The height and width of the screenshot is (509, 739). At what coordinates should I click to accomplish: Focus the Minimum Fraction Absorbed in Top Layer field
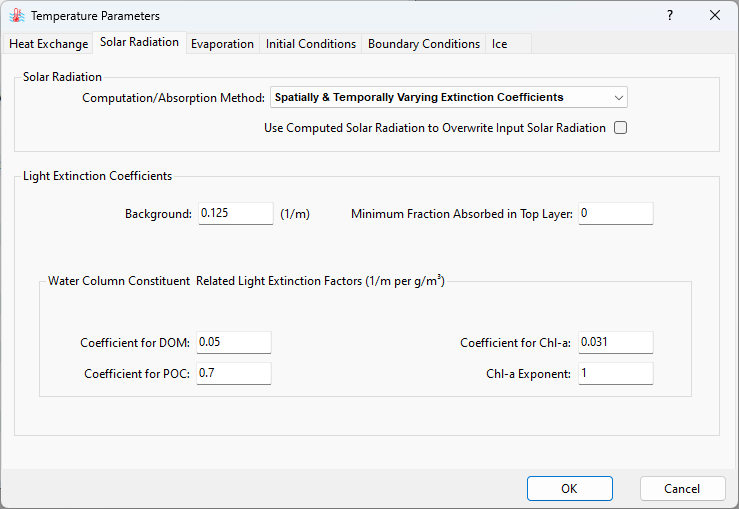click(x=615, y=214)
